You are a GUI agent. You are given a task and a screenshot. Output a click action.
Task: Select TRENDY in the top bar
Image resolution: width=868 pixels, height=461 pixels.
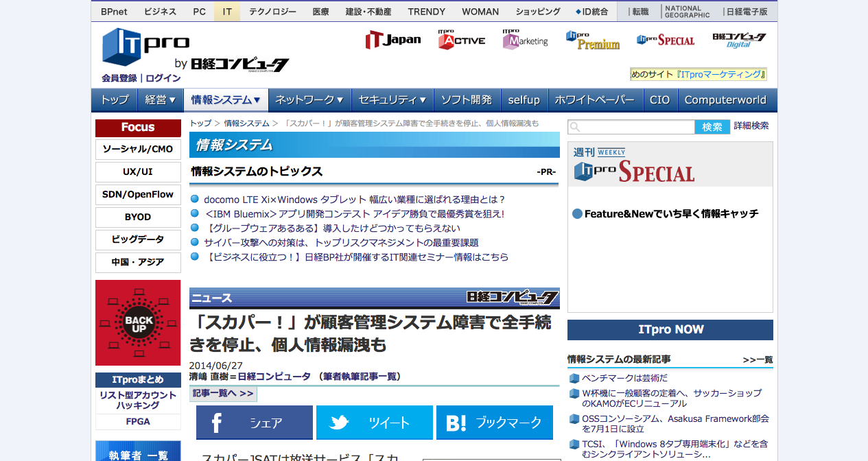[427, 12]
